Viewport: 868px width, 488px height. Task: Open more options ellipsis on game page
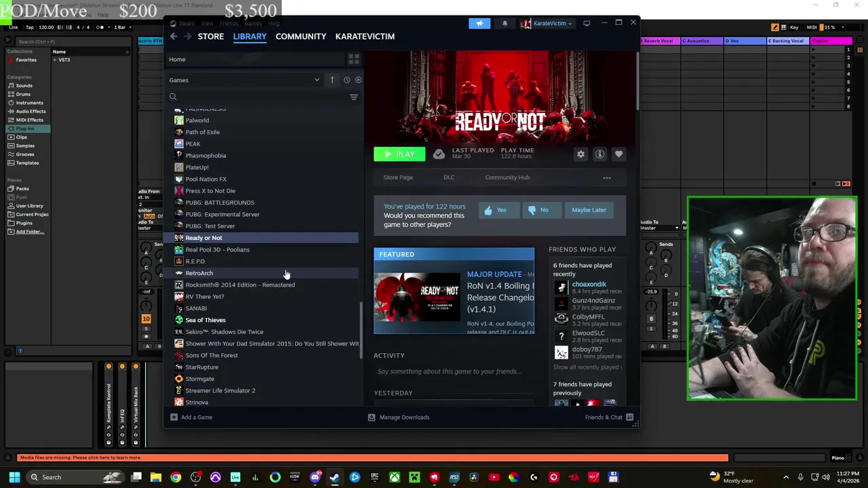pyautogui.click(x=607, y=178)
